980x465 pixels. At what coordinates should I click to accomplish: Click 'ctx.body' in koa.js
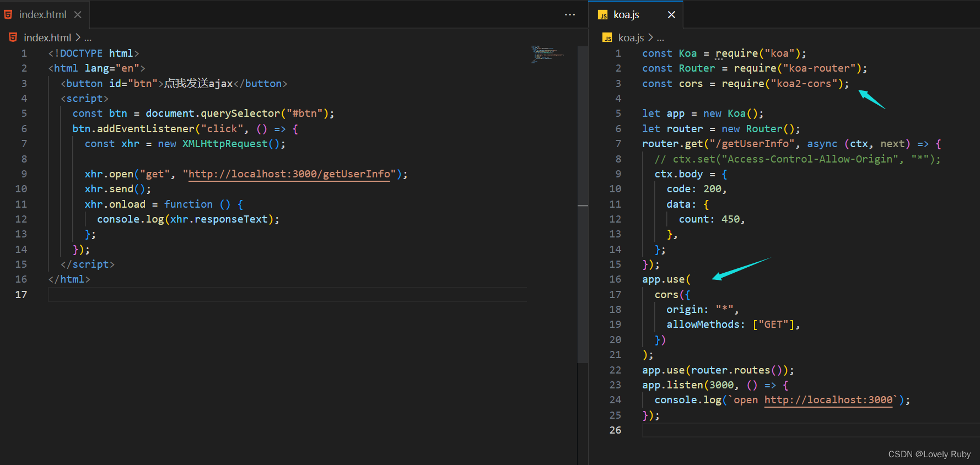click(x=679, y=174)
